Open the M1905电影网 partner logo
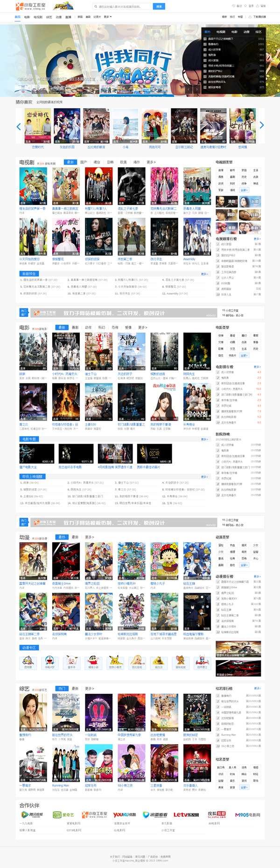The image size is (280, 868). tap(248, 814)
